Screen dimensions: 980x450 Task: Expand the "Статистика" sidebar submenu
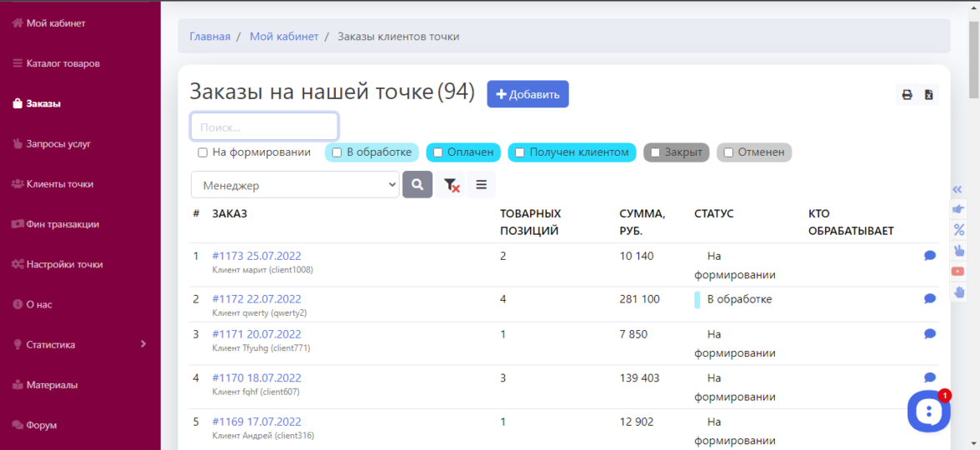click(x=143, y=344)
